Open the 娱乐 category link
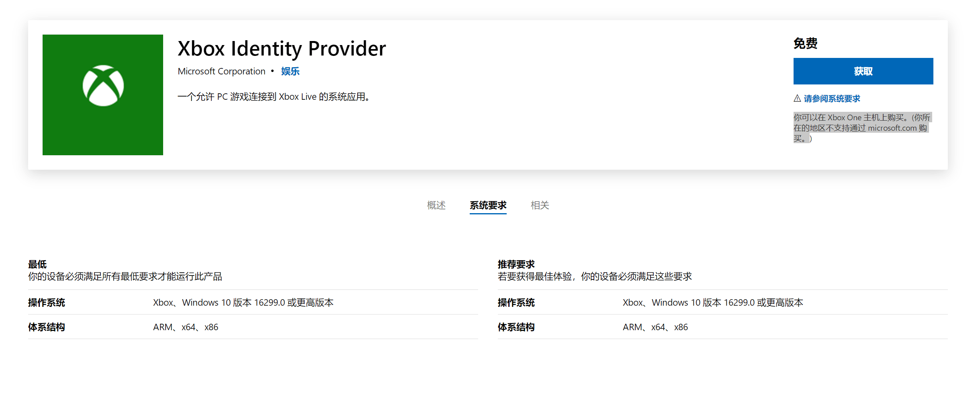The height and width of the screenshot is (407, 980). [290, 71]
